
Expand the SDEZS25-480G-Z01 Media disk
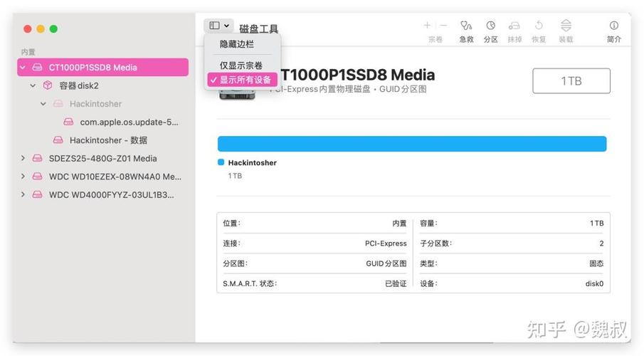pos(23,158)
